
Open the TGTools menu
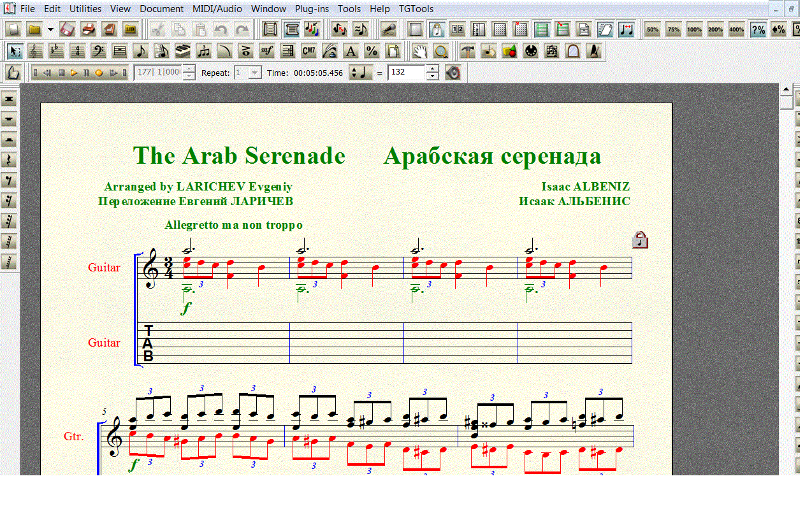pos(416,9)
